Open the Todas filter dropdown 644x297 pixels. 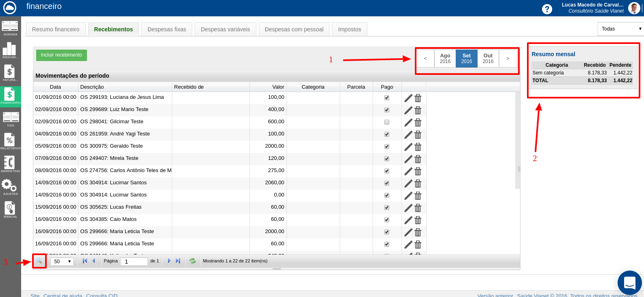tap(620, 29)
